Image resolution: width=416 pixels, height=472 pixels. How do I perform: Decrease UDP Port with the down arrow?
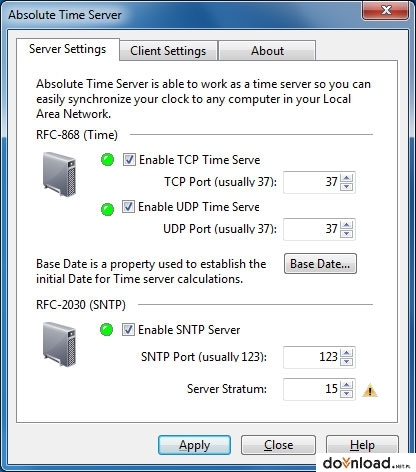click(x=347, y=234)
